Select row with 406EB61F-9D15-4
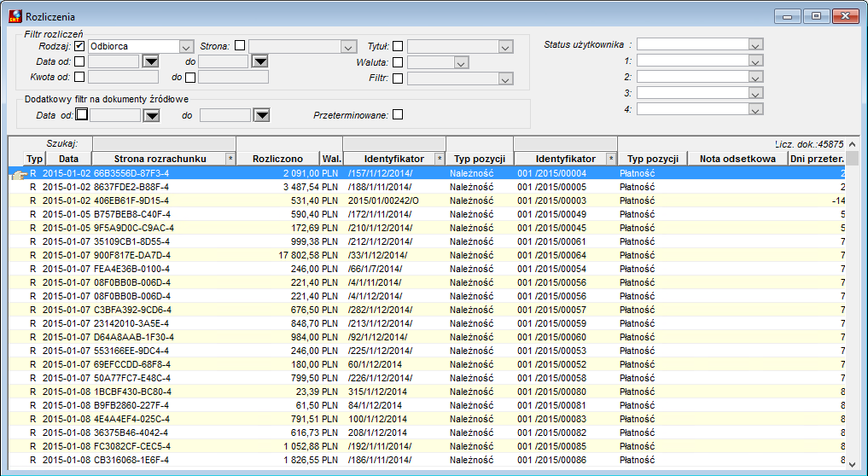 [x=427, y=200]
